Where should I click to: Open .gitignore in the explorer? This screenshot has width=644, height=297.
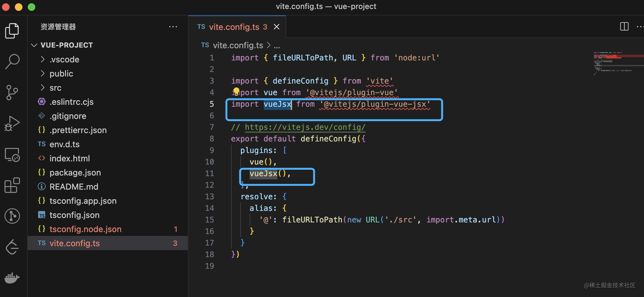[x=68, y=116]
